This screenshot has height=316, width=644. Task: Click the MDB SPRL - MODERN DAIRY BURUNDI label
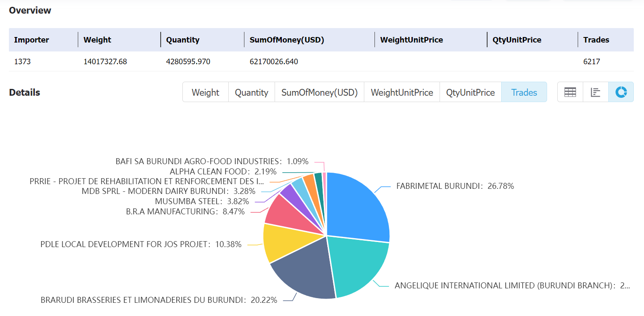168,191
